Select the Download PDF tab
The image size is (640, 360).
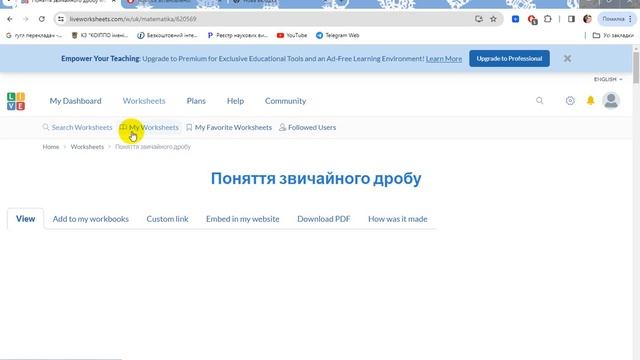[324, 219]
